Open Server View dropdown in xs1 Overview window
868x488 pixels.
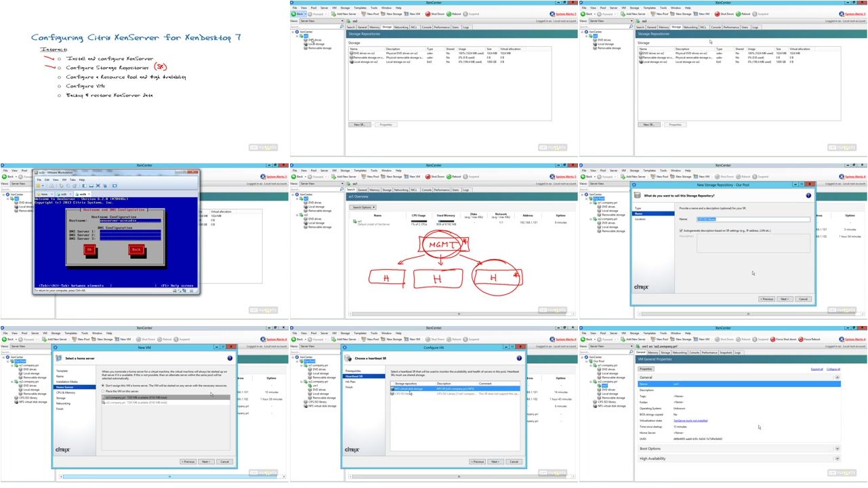coord(322,184)
